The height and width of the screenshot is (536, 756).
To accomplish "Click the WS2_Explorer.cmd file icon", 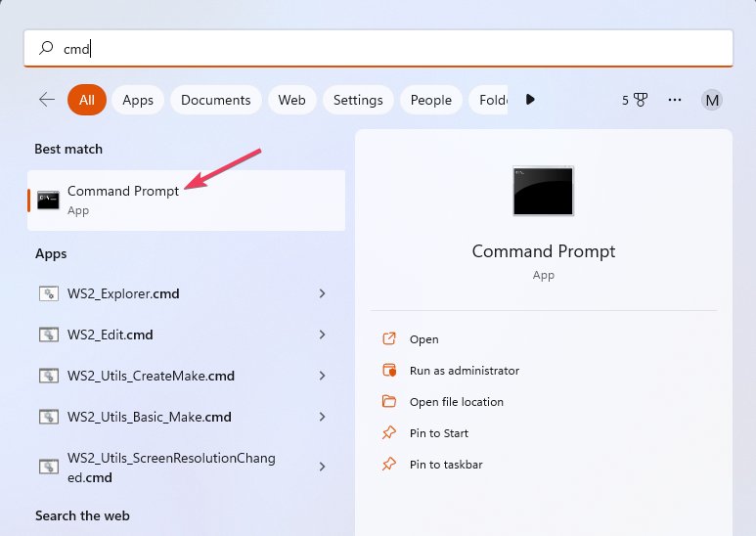I will point(49,293).
